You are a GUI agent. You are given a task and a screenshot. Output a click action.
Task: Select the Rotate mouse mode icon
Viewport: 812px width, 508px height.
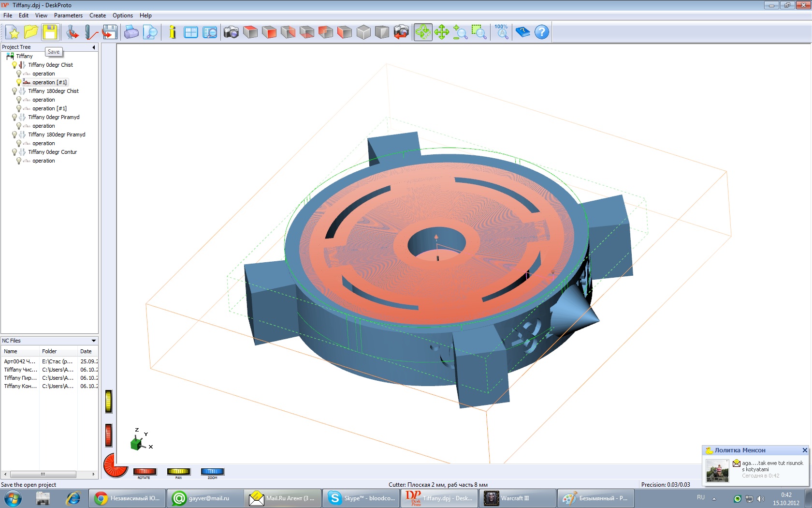pyautogui.click(x=422, y=32)
